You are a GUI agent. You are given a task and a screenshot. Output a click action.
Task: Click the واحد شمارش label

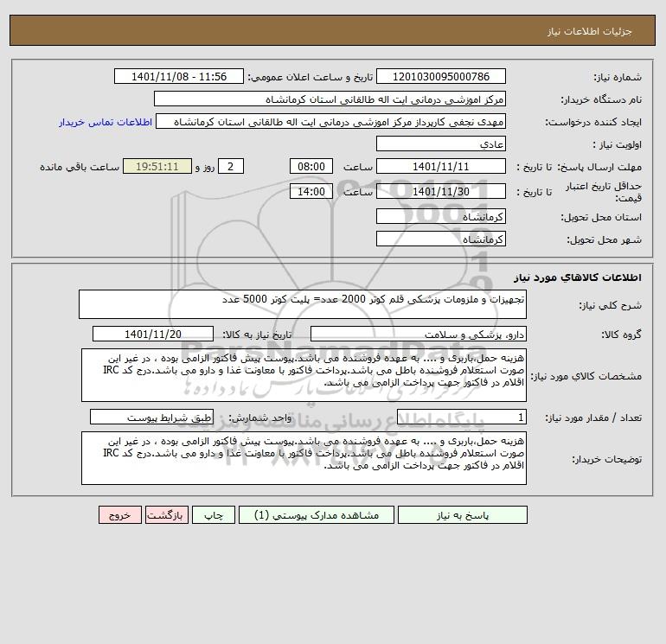260,418
